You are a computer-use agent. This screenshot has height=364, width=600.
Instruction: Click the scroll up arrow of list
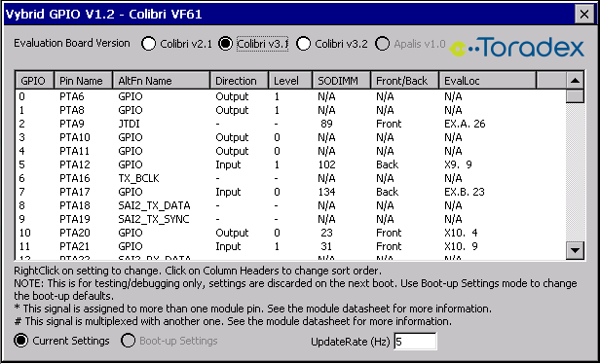pyautogui.click(x=575, y=80)
